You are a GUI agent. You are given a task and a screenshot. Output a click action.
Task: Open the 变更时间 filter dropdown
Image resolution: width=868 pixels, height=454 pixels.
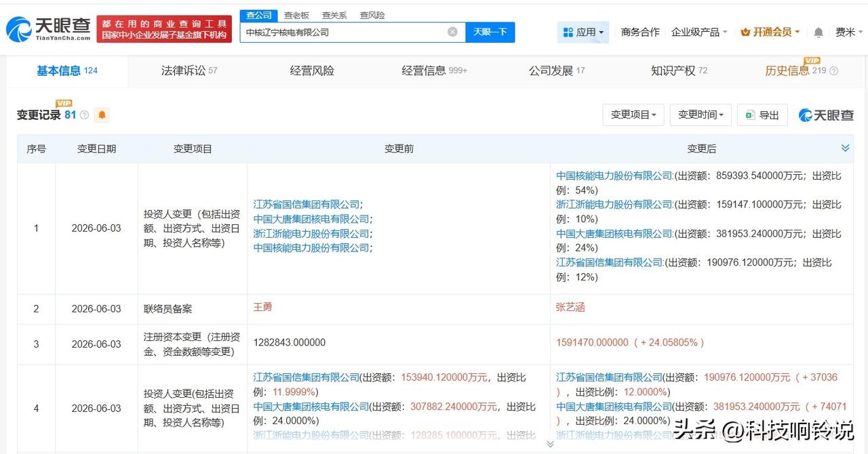coord(701,115)
